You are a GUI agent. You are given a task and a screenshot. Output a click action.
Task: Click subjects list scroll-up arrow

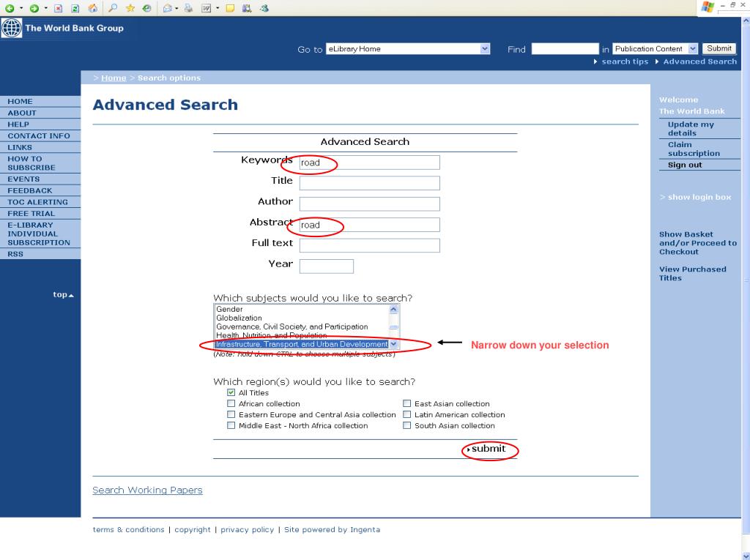tap(393, 310)
